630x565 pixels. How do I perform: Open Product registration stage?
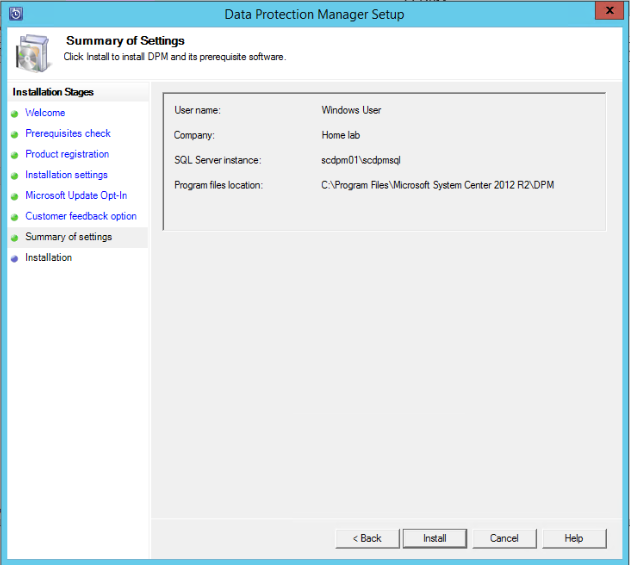(67, 155)
